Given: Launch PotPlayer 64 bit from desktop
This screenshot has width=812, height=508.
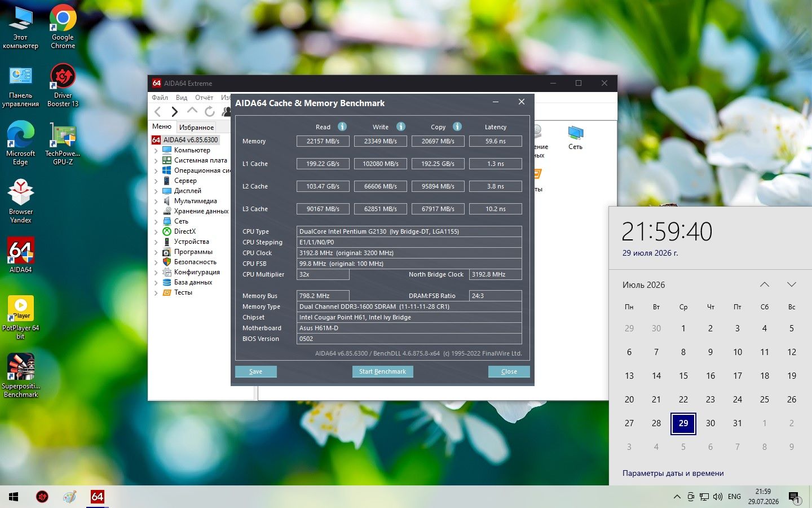Looking at the screenshot, I should pos(21,317).
